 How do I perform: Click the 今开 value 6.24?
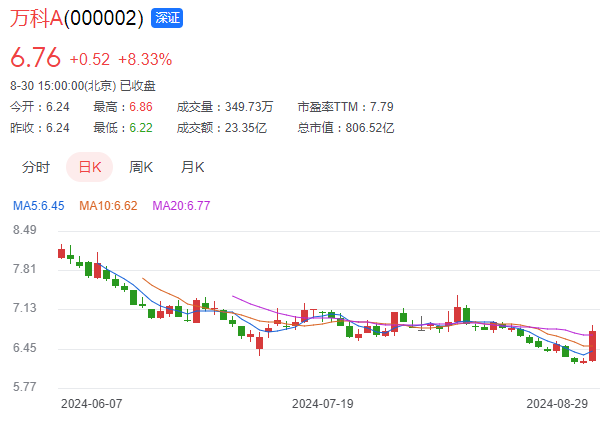(x=57, y=107)
